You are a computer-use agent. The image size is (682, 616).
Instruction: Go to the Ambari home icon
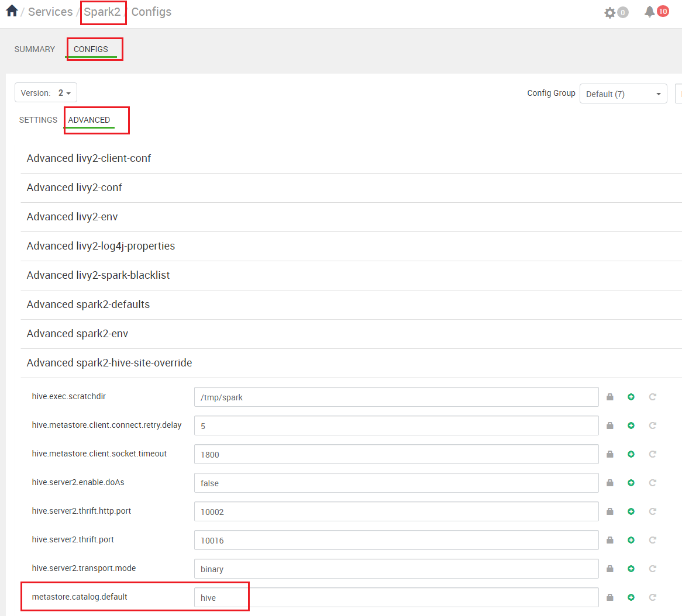[12, 11]
